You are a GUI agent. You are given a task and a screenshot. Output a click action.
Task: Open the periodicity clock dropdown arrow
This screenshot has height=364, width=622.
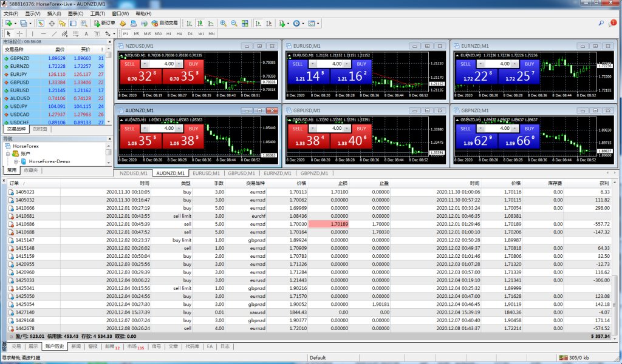(303, 24)
